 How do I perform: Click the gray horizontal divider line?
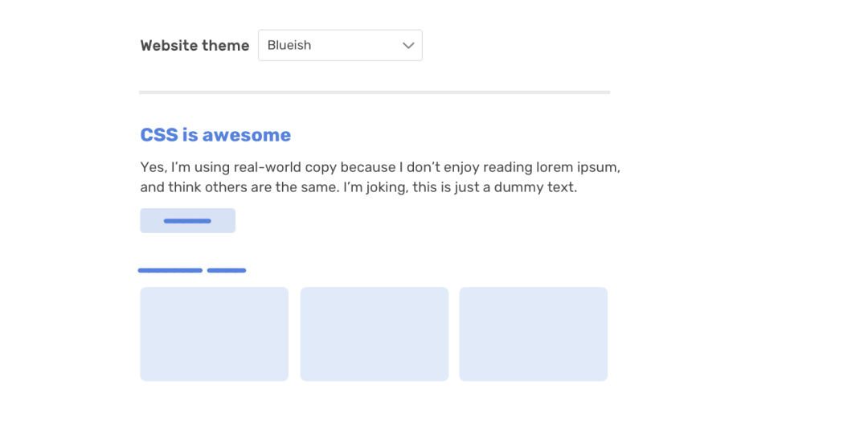(375, 92)
